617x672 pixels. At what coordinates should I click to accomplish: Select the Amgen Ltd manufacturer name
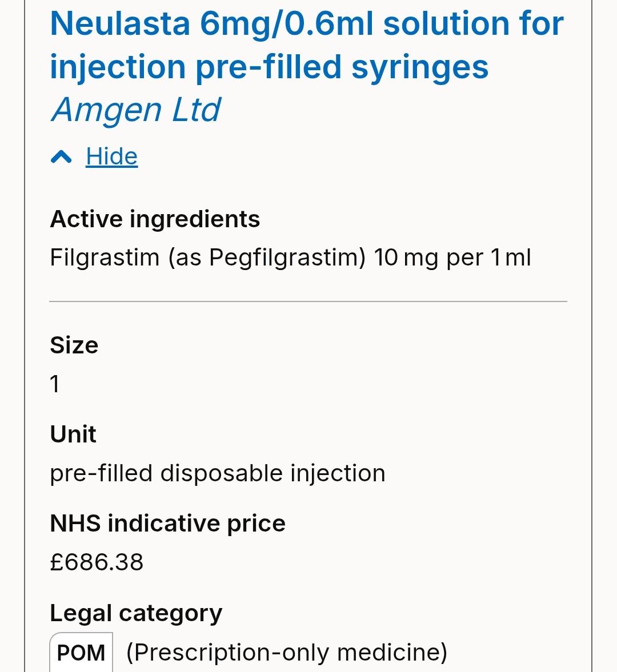coord(136,110)
